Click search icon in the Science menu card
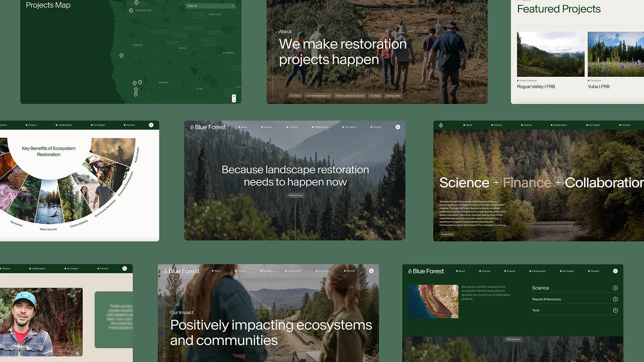The width and height of the screenshot is (644, 362). pos(615,271)
